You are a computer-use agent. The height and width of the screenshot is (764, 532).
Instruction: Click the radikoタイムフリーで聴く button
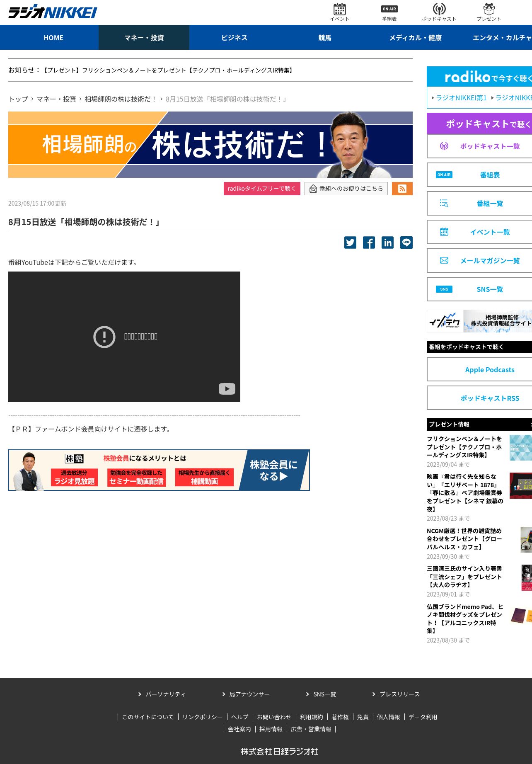pos(262,189)
